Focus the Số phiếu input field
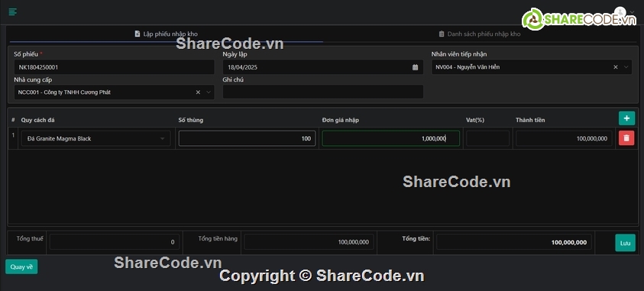Screen dimensions: 644x291 (114, 67)
